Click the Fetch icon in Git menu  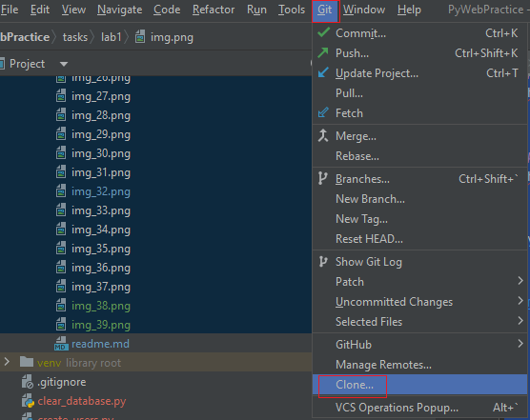tap(323, 112)
